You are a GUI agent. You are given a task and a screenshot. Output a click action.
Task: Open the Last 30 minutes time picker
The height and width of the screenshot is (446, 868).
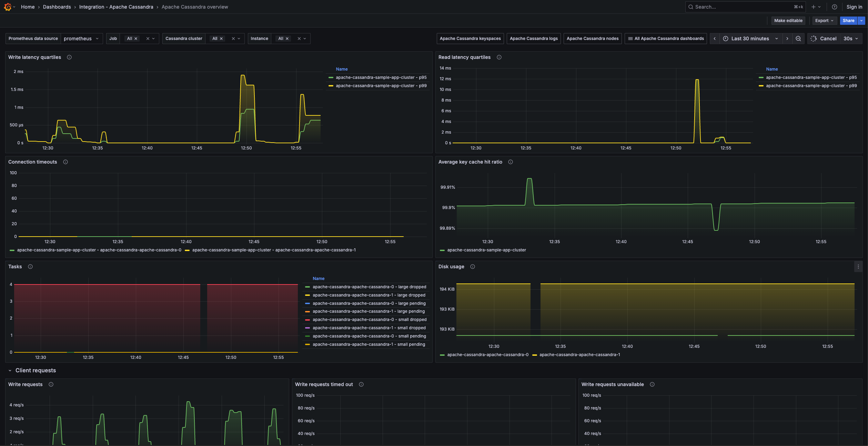pyautogui.click(x=750, y=38)
